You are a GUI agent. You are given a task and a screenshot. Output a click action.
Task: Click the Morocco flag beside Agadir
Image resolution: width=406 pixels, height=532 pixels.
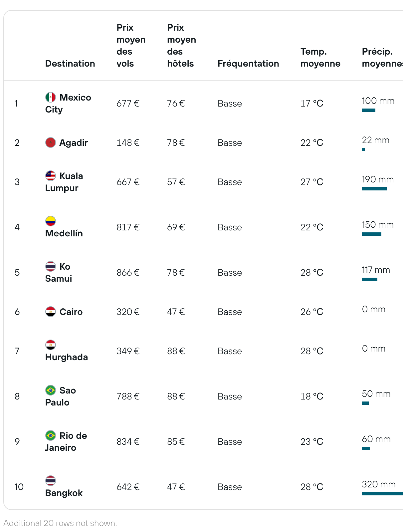tap(51, 142)
